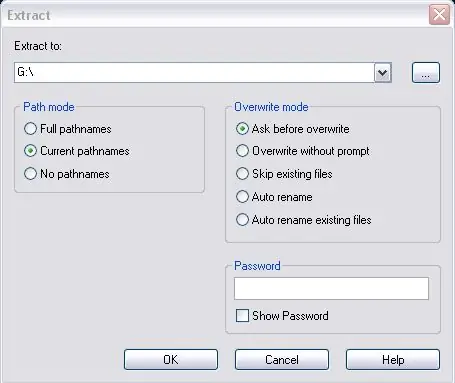Click the Extract to path field
Image resolution: width=455 pixels, height=383 pixels.
(194, 72)
